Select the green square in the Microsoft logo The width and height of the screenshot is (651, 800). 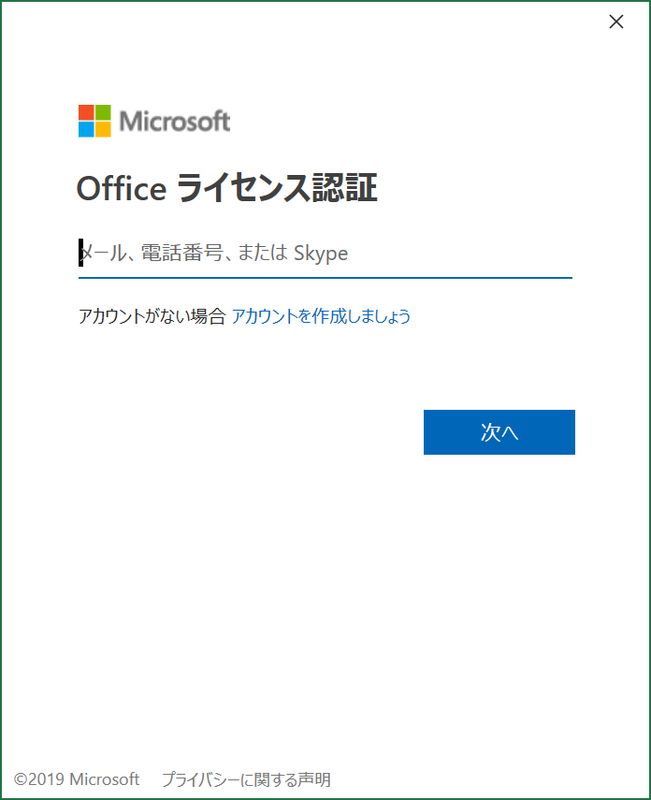click(x=104, y=111)
